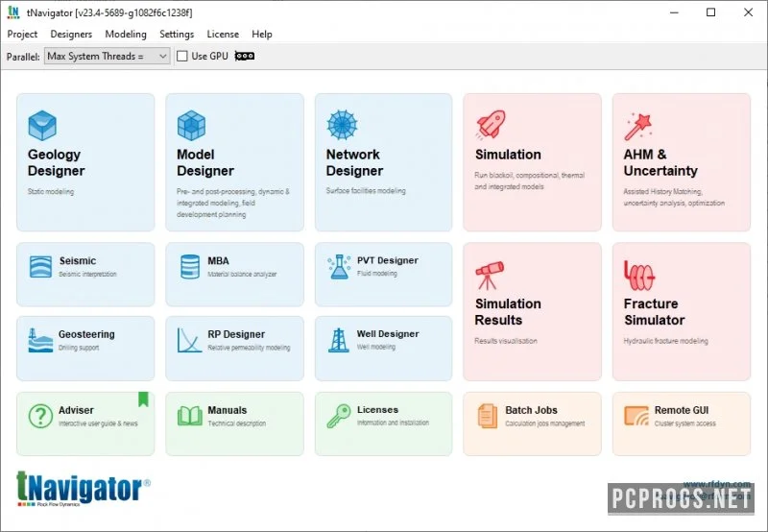Click the Simulation Results tile title

pos(508,311)
